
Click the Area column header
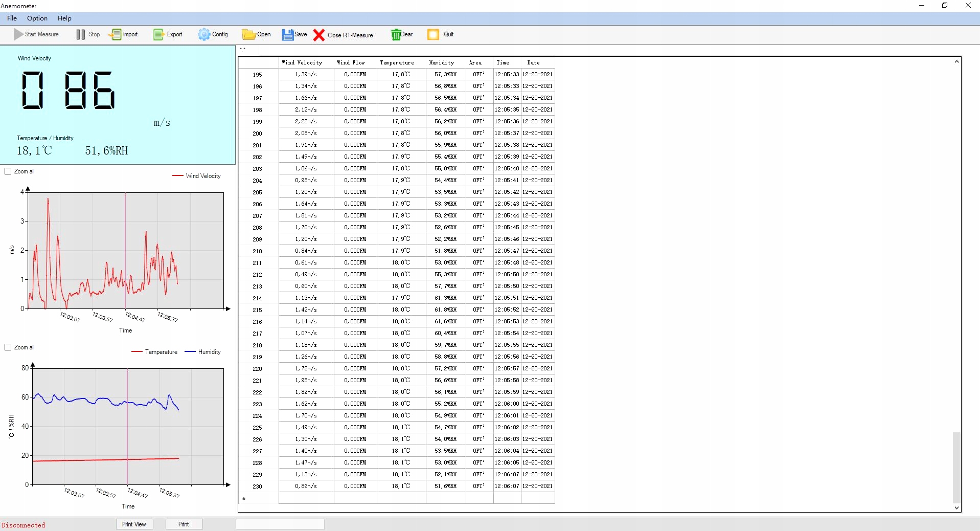tap(480, 62)
